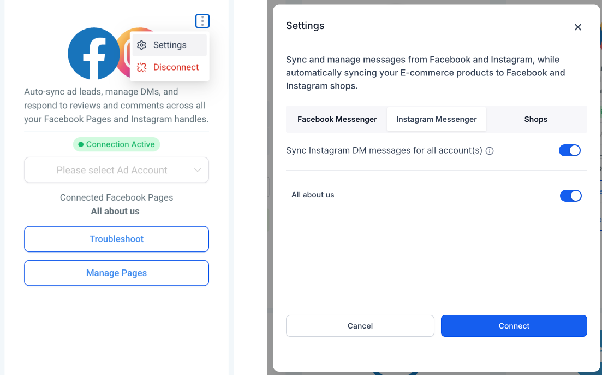The image size is (602, 375).
Task: Click the Troubleshoot button
Action: [116, 239]
